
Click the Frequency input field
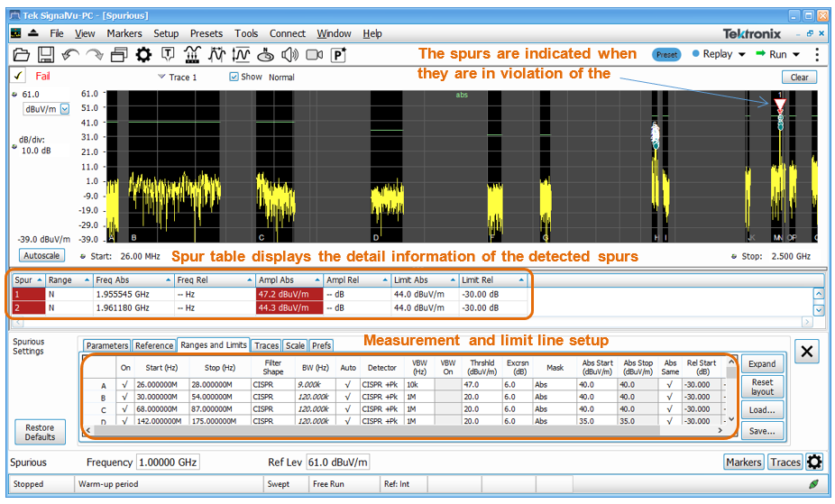click(x=168, y=463)
